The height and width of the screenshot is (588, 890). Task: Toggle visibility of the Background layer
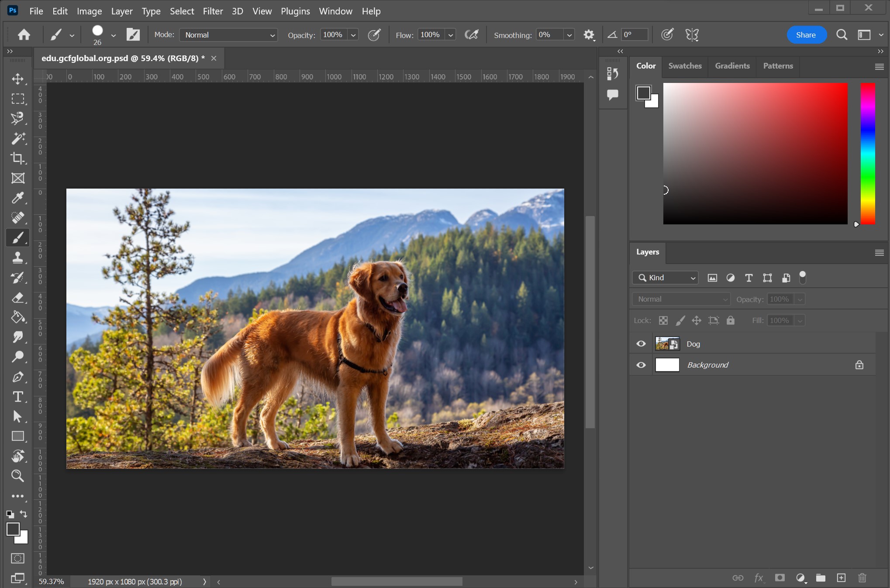pyautogui.click(x=641, y=364)
